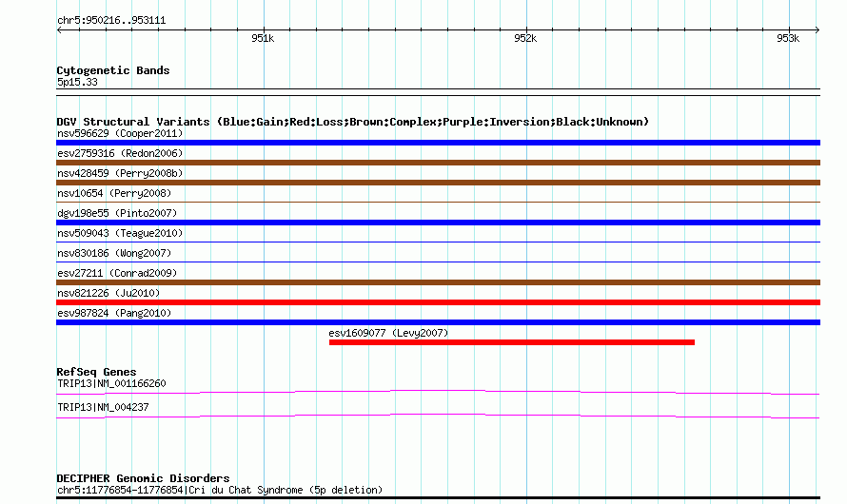The image size is (847, 504).
Task: Open the DGV Structural Variants track heading
Action: click(353, 122)
